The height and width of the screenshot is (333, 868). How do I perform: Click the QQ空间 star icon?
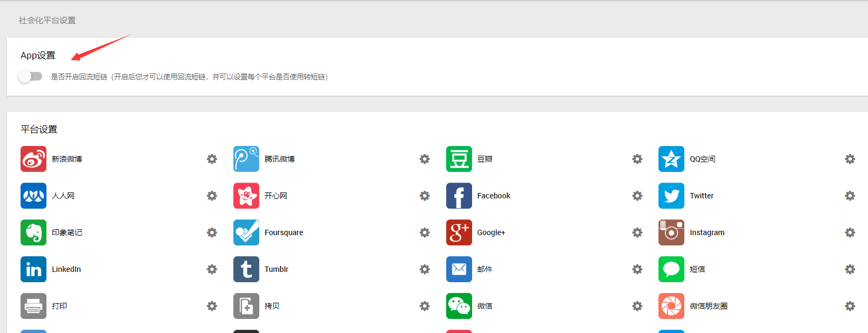(671, 159)
